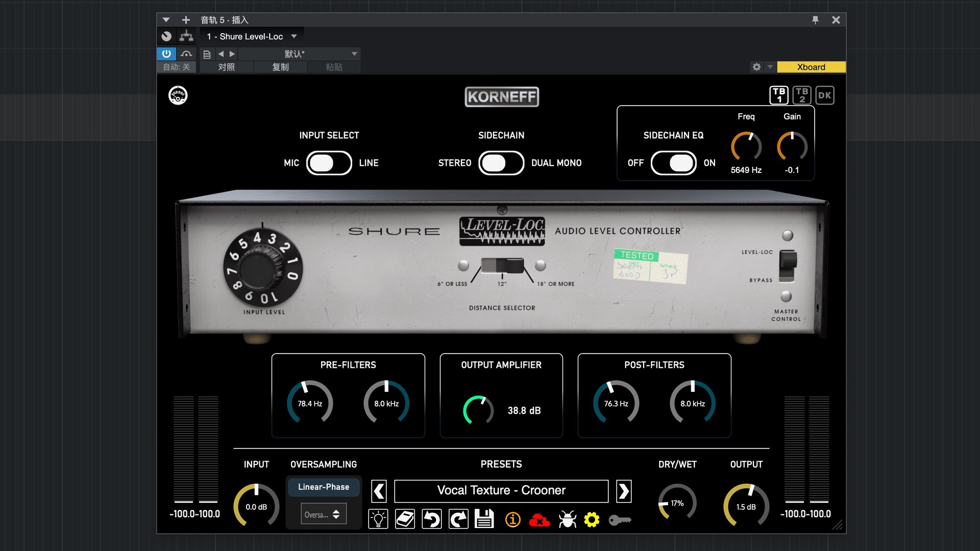
Task: Switch to the Xboard tab
Action: pyautogui.click(x=811, y=67)
